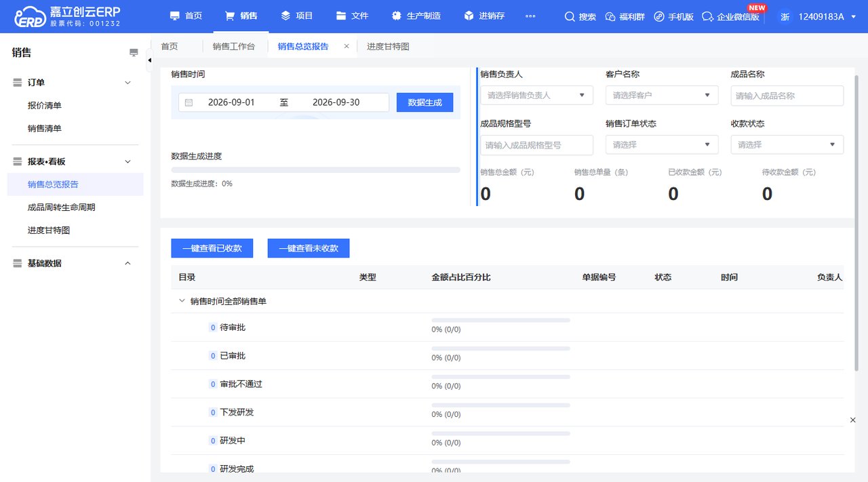Open the 12409183A account dropdown
Image resolution: width=868 pixels, height=482 pixels.
click(x=827, y=16)
